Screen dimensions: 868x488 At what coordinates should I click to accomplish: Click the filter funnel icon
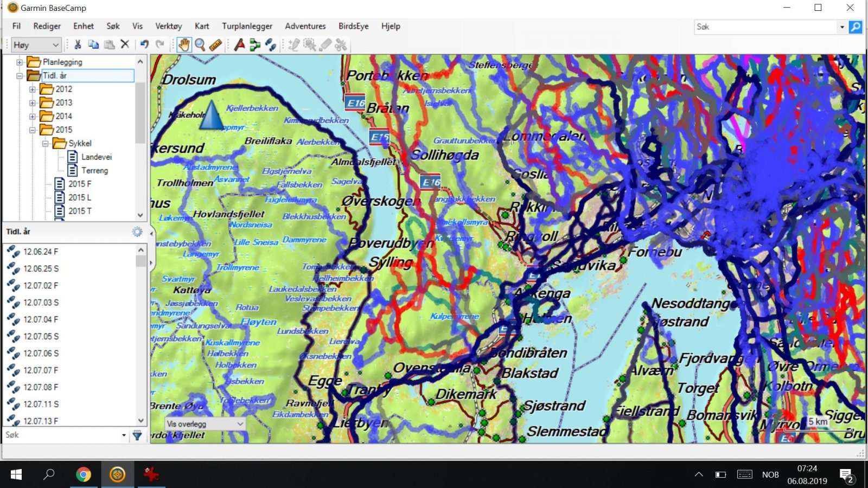(x=137, y=435)
